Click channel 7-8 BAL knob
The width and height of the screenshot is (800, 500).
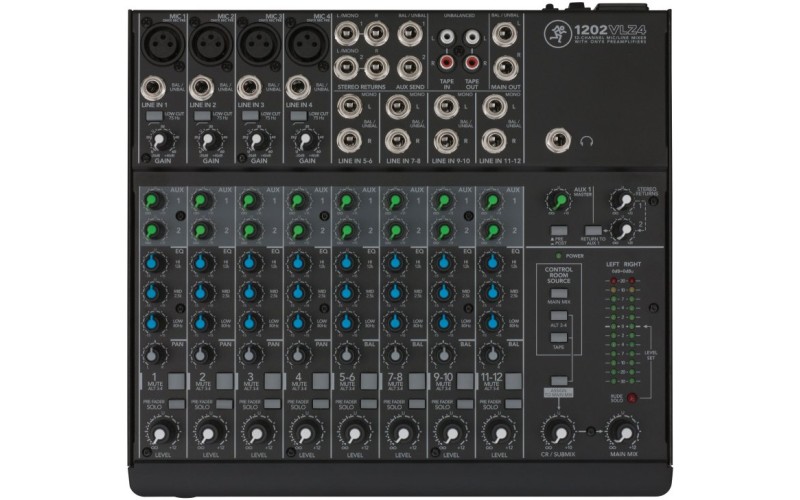pos(394,354)
